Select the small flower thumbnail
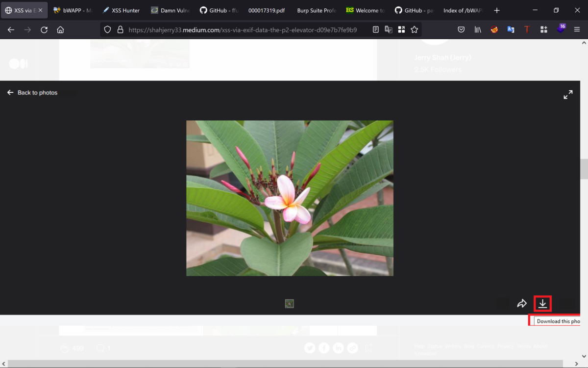 pos(290,304)
